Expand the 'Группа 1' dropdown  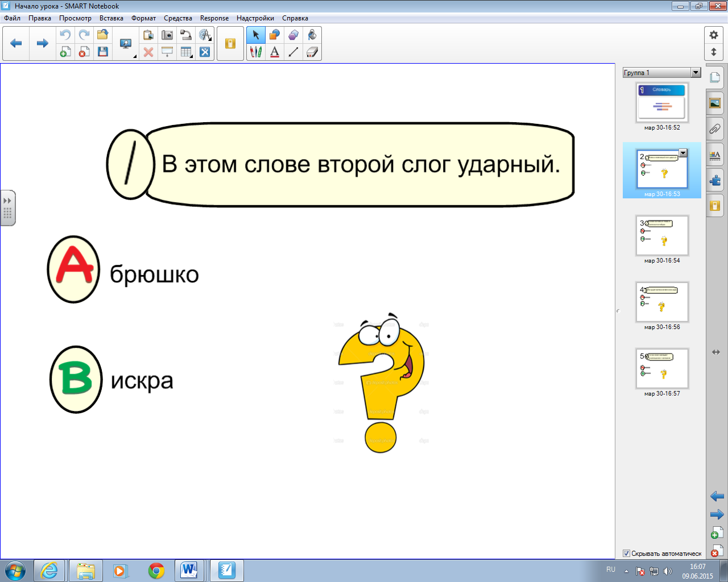coord(696,73)
